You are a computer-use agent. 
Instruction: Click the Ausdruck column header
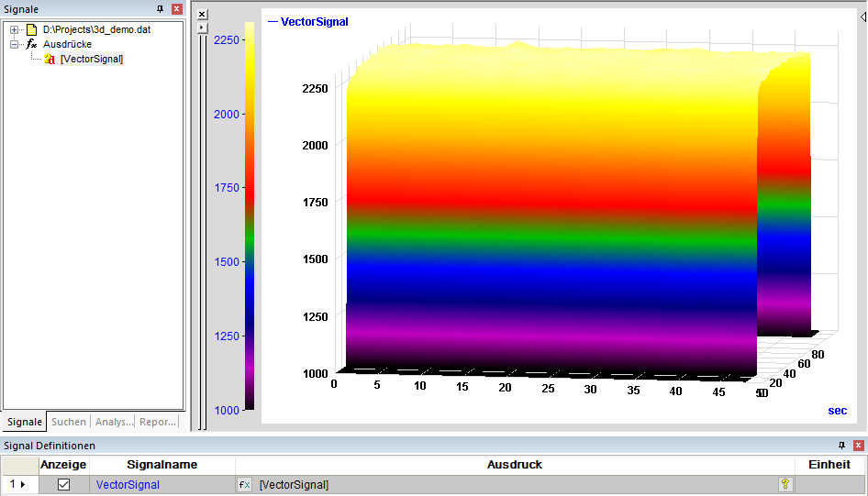(x=515, y=465)
